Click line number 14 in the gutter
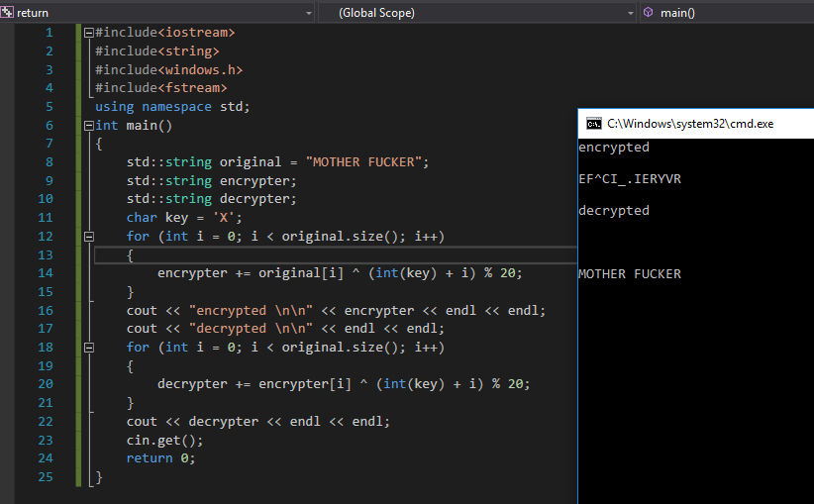This screenshot has width=814, height=504. point(47,273)
